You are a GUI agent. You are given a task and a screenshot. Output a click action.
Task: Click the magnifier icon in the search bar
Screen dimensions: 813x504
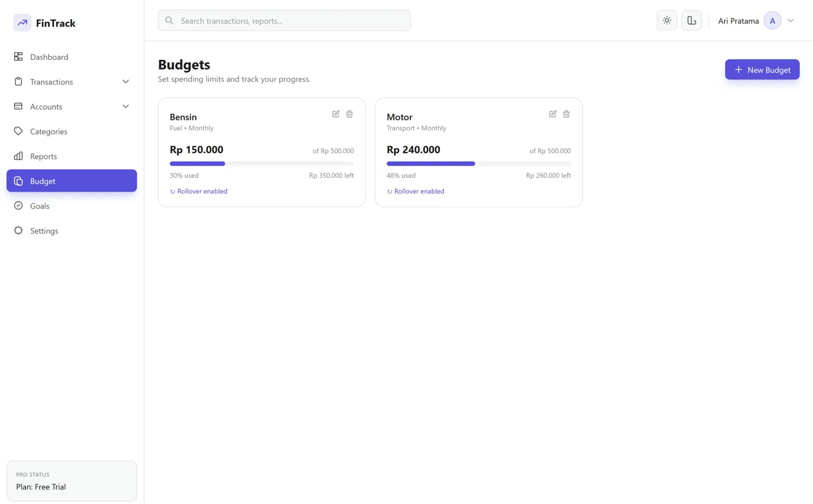pos(169,20)
